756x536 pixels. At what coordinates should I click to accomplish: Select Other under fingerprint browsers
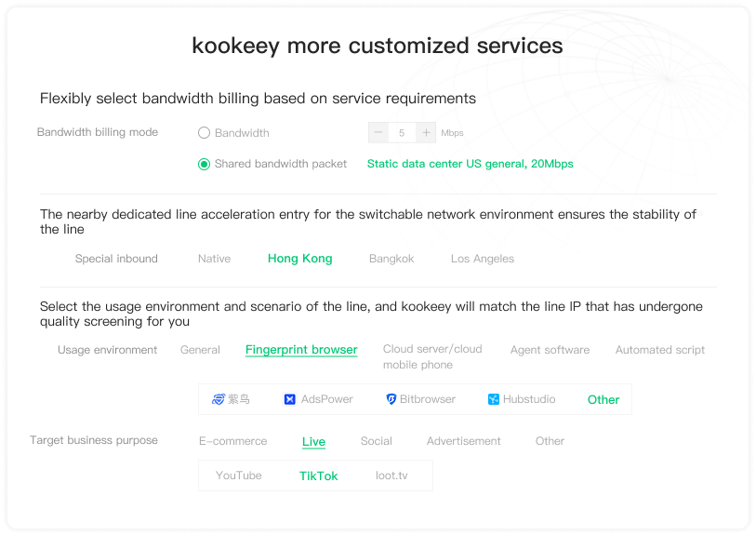pos(603,399)
